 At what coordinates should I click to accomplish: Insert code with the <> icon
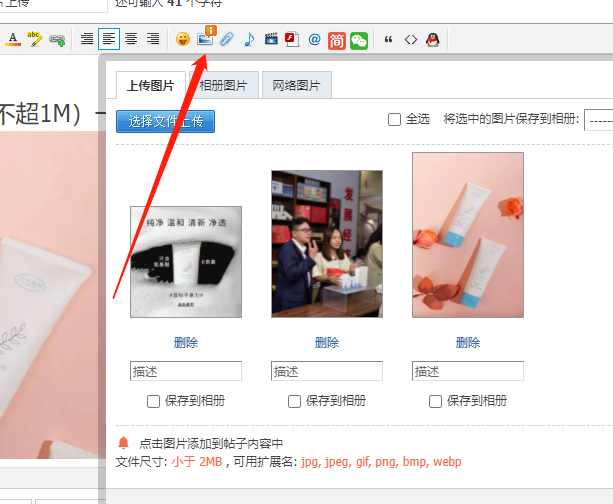410,39
